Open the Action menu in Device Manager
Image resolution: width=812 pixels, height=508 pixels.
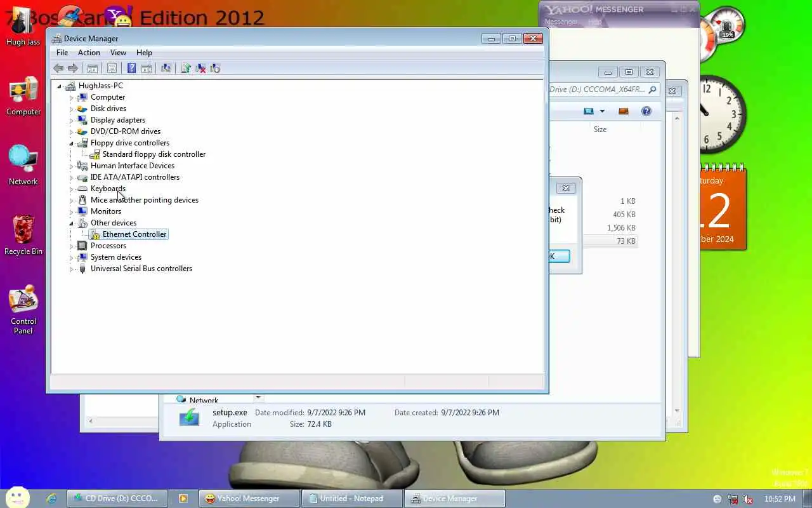89,53
